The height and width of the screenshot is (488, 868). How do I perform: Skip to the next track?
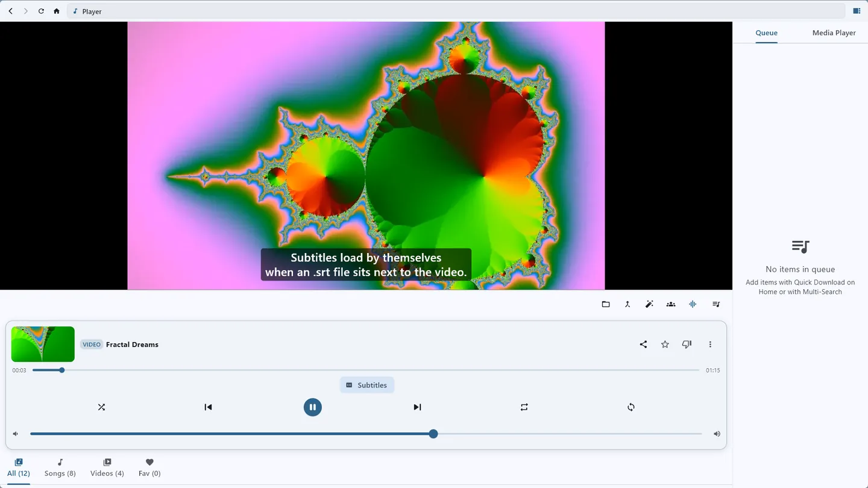[417, 407]
